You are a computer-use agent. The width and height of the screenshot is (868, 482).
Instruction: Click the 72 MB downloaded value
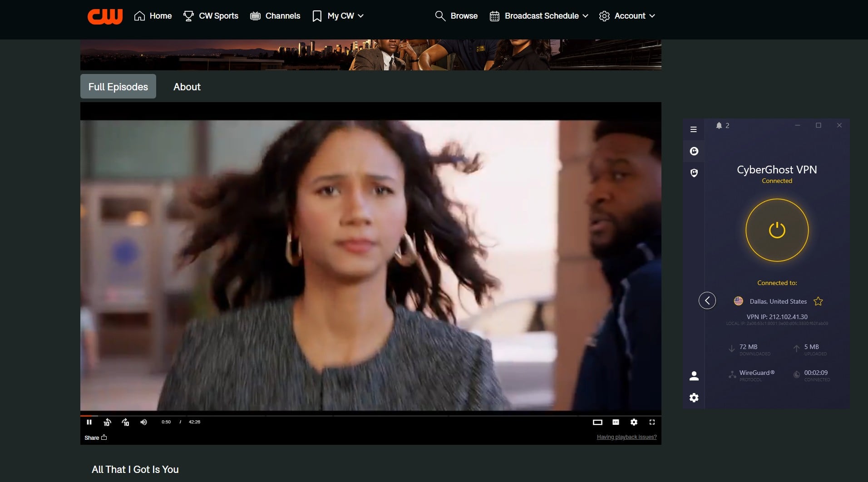pos(748,347)
